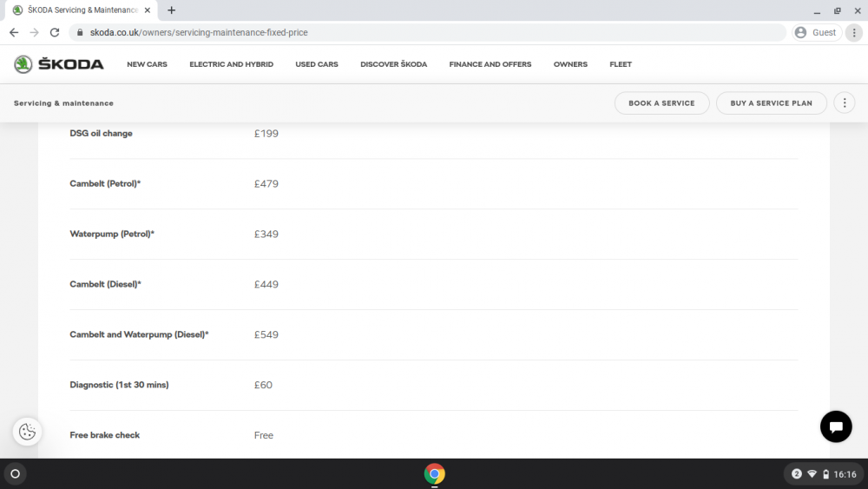
Task: Click the Cambelt and Waterpump (Diesel)* label
Action: (139, 334)
